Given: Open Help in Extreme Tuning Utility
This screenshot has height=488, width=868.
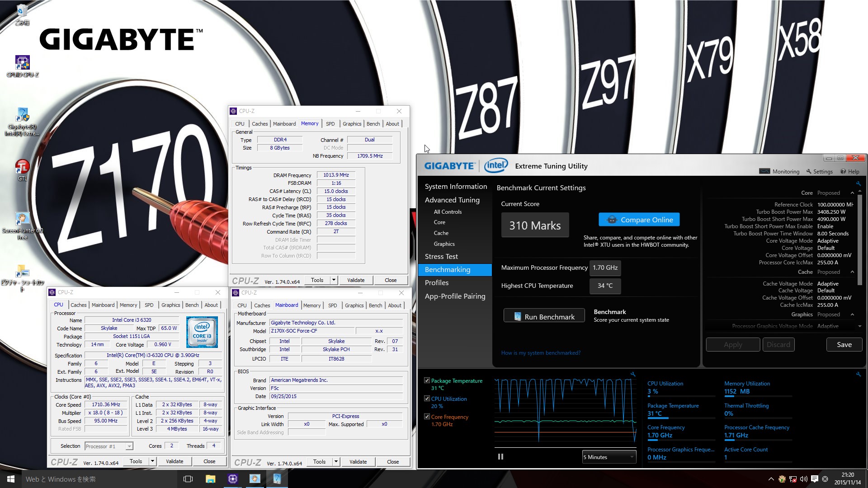Looking at the screenshot, I should click(x=850, y=171).
